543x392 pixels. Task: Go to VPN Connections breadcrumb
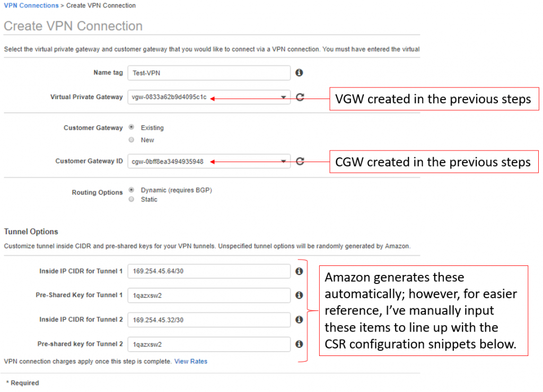(x=31, y=5)
